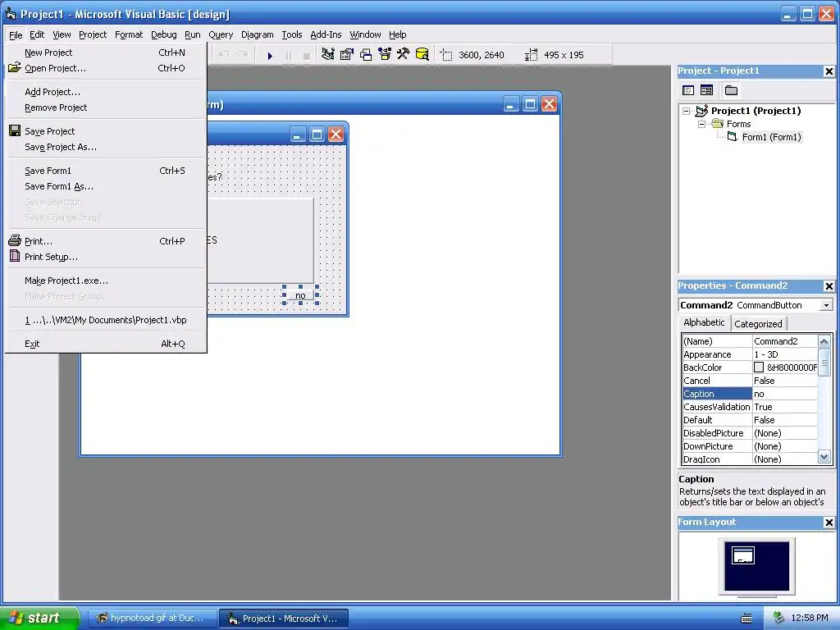Open the Run menu
840x630 pixels.
tap(192, 34)
